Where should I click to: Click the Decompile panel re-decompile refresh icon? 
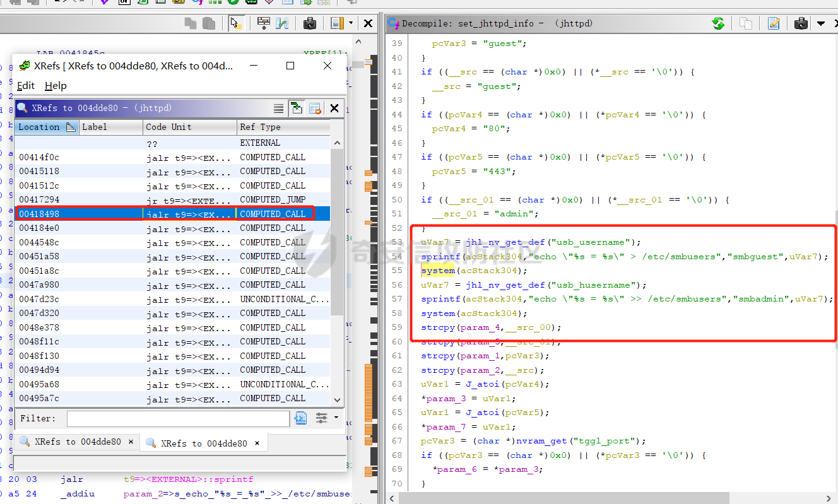[x=718, y=23]
